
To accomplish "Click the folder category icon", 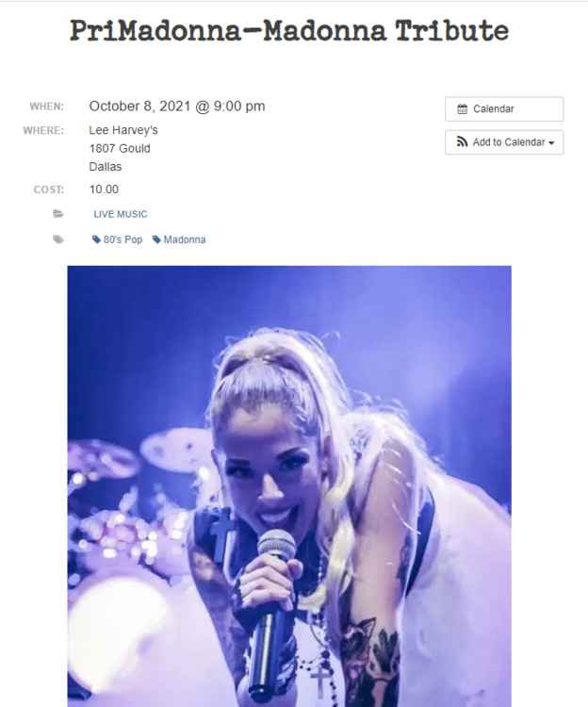I will (x=58, y=213).
